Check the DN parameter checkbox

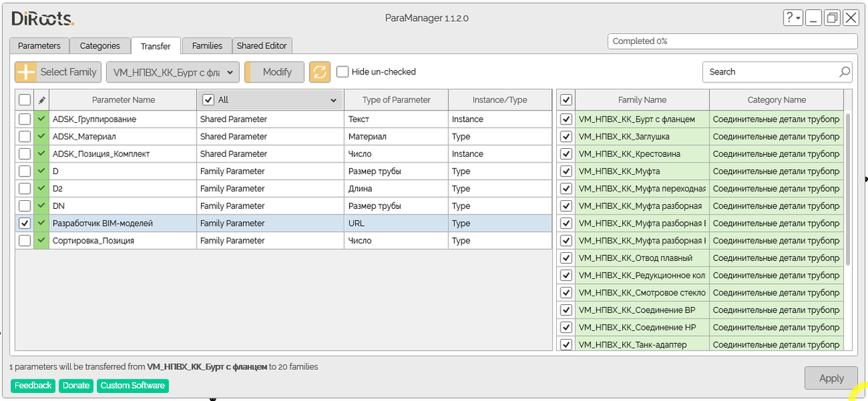(x=25, y=206)
